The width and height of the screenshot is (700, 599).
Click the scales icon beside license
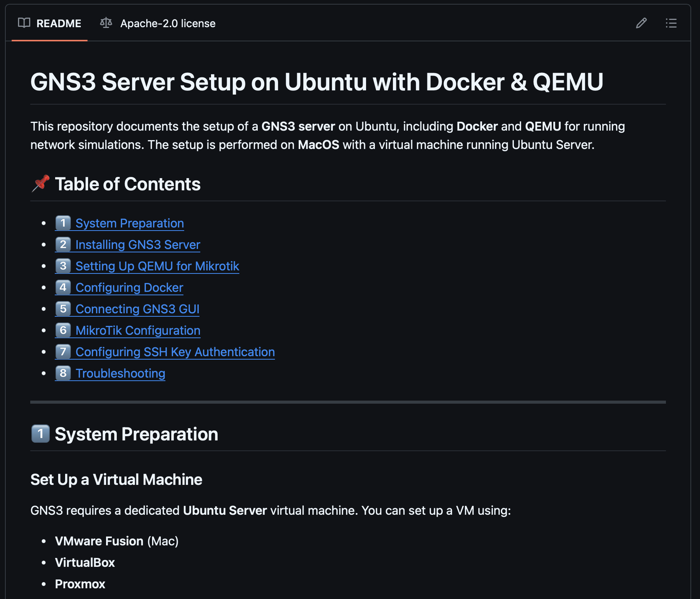point(106,23)
